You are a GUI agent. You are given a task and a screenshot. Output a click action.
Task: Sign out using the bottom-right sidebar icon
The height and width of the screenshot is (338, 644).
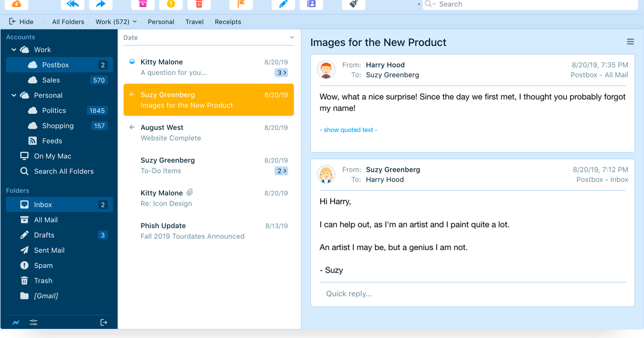pyautogui.click(x=104, y=322)
